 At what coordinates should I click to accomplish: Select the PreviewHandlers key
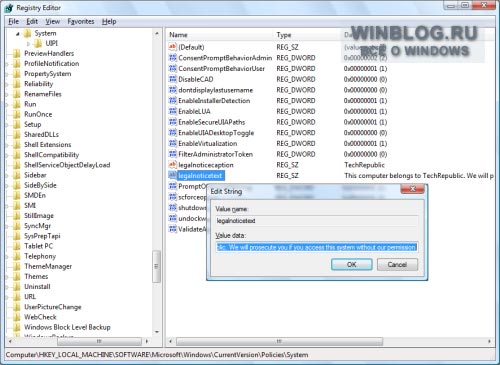click(x=49, y=53)
